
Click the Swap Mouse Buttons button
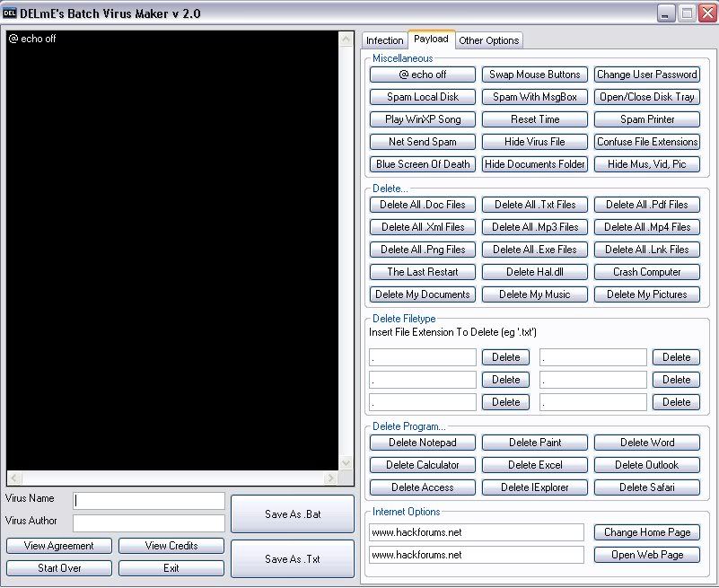pyautogui.click(x=535, y=75)
